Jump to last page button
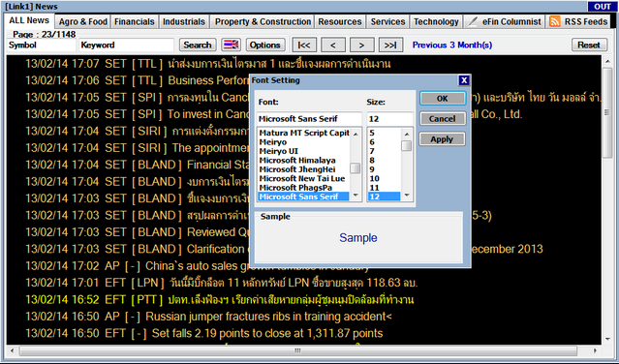This screenshot has height=364, width=619. pyautogui.click(x=390, y=45)
